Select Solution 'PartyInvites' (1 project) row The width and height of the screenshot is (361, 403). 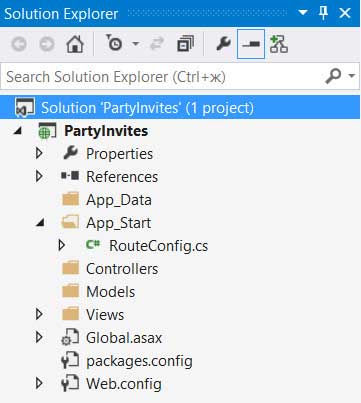180,108
